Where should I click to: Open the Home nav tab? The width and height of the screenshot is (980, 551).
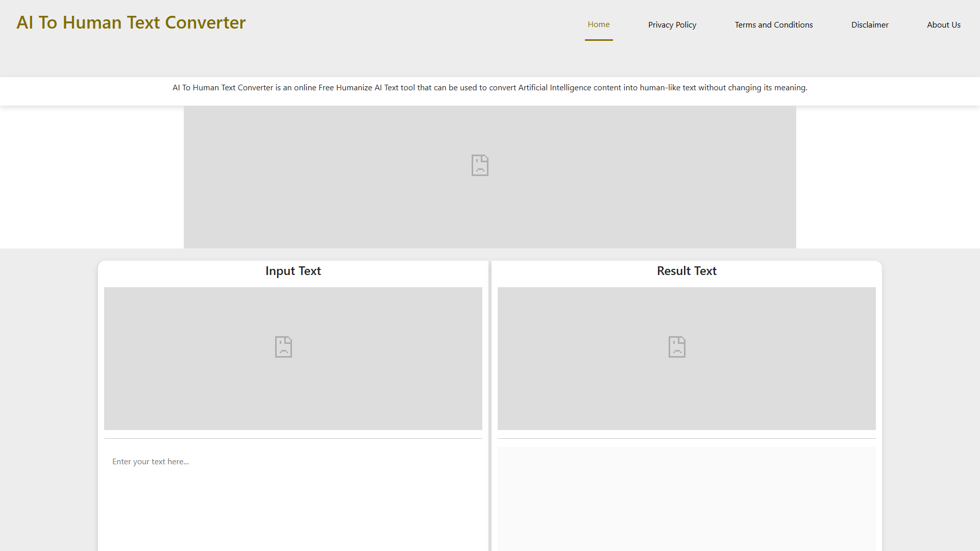tap(599, 24)
